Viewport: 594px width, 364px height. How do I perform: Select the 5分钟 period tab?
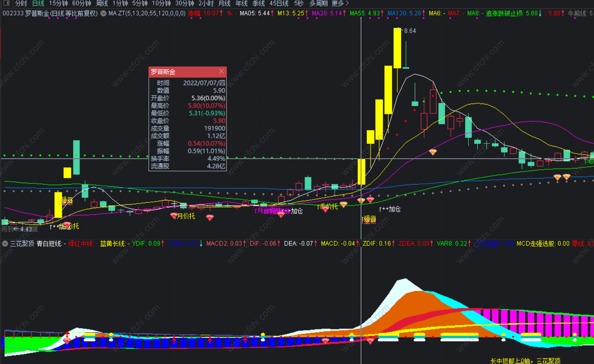point(140,3)
